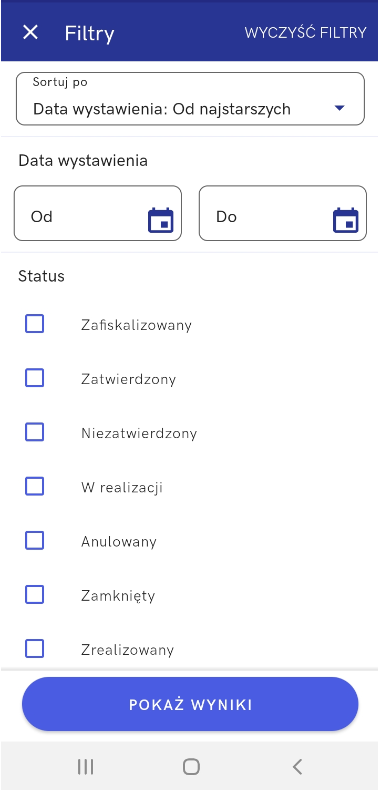Tap the POKAŻ WYNIKI button
This screenshot has height=790, width=378.
point(190,704)
